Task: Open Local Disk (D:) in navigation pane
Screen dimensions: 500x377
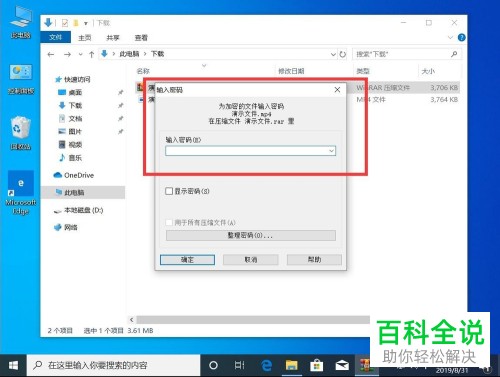Action: click(79, 210)
